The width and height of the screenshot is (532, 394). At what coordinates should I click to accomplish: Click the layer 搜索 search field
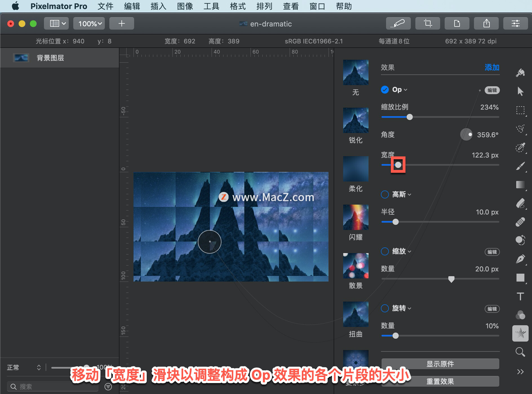53,386
